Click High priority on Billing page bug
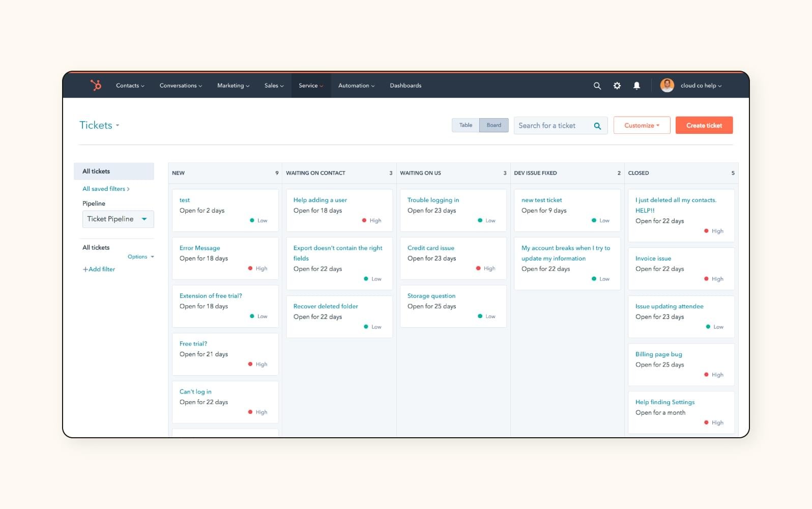This screenshot has height=509, width=812. click(714, 375)
